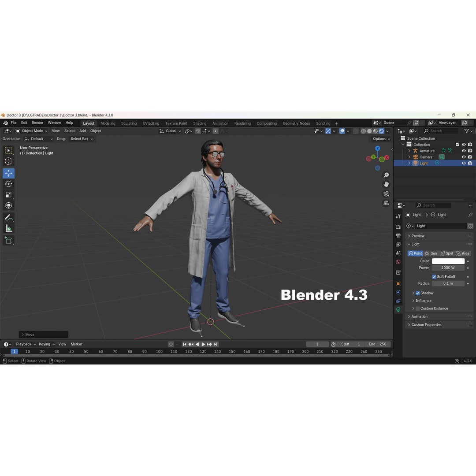Switch to wireframe viewport shading

click(363, 131)
